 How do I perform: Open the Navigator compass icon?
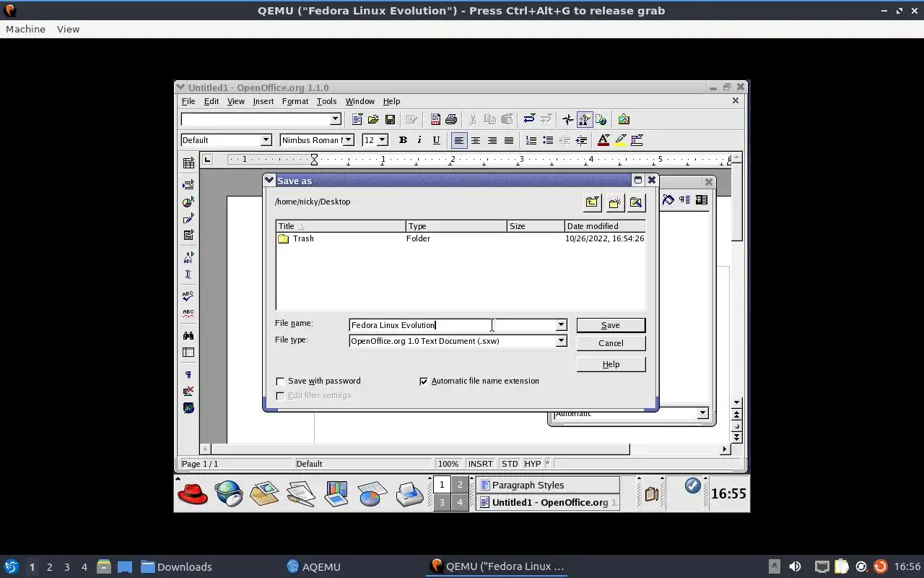568,119
